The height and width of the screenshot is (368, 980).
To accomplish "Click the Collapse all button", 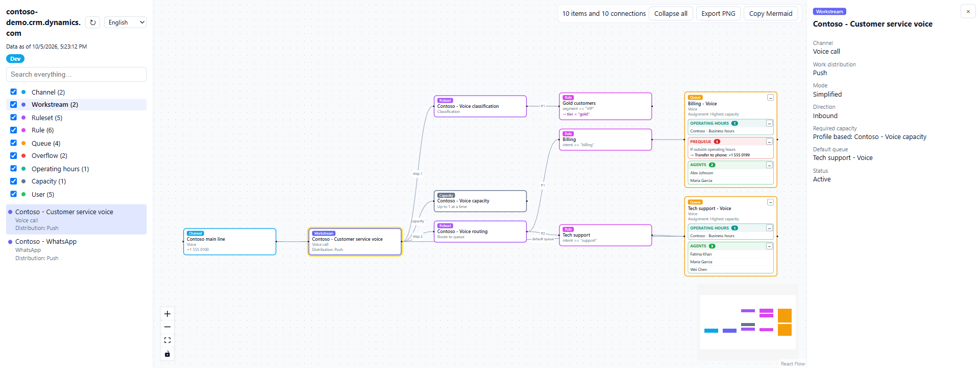I will click(671, 14).
